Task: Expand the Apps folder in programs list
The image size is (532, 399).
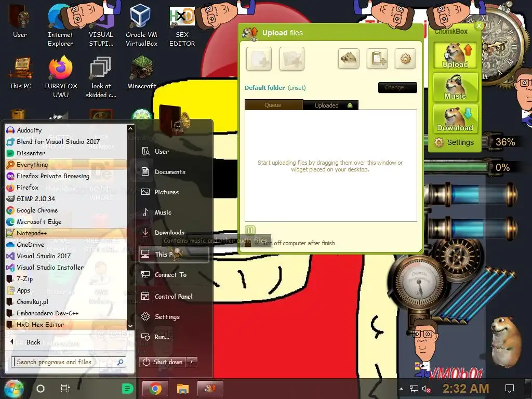Action: (66, 290)
